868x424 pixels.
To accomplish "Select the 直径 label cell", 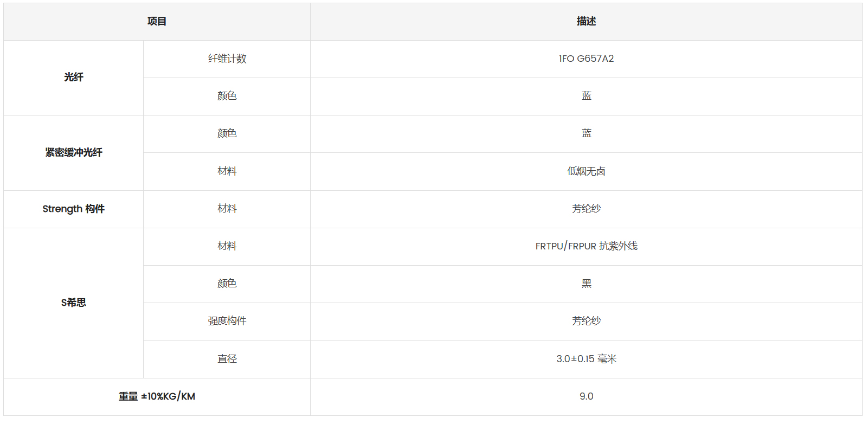I will (x=227, y=359).
